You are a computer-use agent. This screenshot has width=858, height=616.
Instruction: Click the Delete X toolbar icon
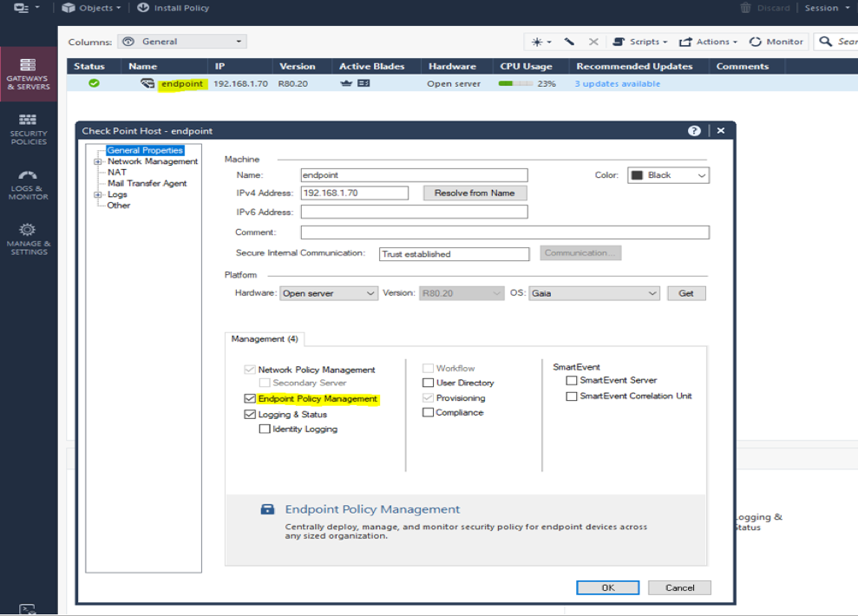593,42
